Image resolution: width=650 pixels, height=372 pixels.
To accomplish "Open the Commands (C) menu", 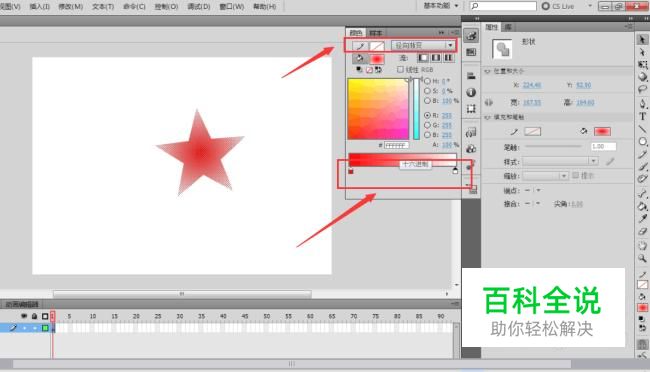I will (134, 7).
